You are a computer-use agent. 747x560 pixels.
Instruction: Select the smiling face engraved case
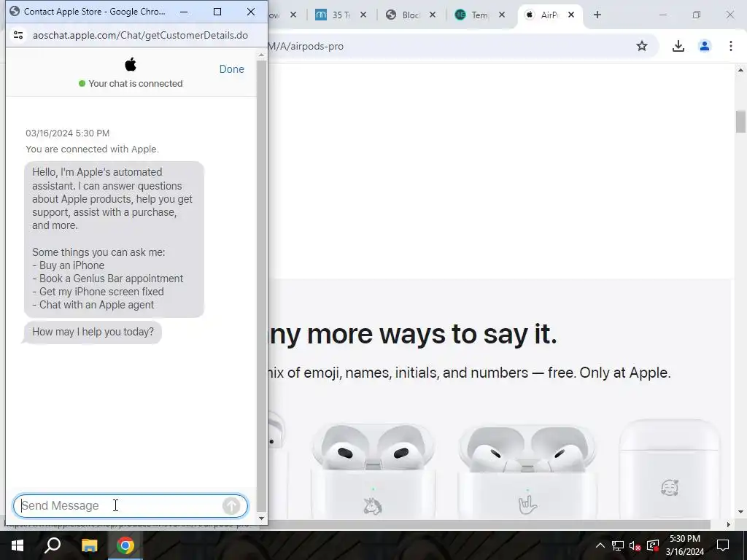pos(670,469)
